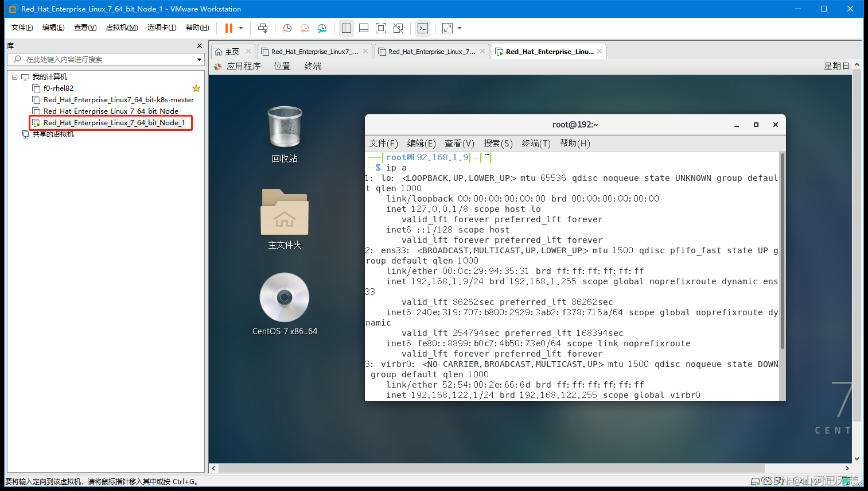Toggle the console view button
Image resolution: width=868 pixels, height=491 pixels.
coord(423,28)
